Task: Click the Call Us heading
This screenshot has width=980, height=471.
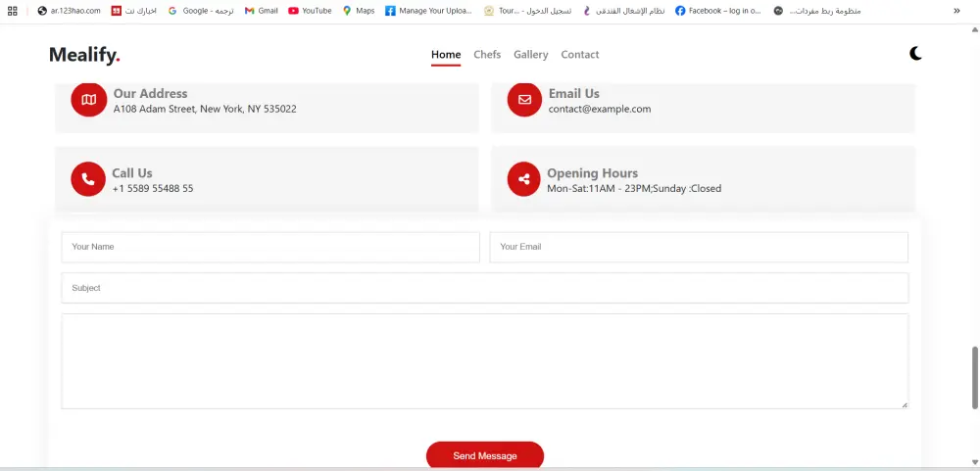Action: [132, 173]
